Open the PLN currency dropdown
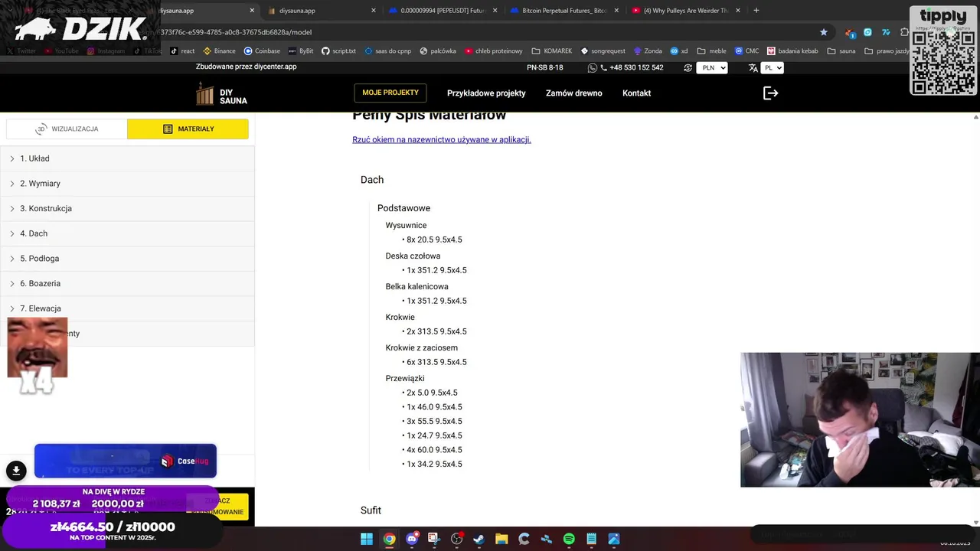Image resolution: width=980 pixels, height=551 pixels. [x=711, y=68]
